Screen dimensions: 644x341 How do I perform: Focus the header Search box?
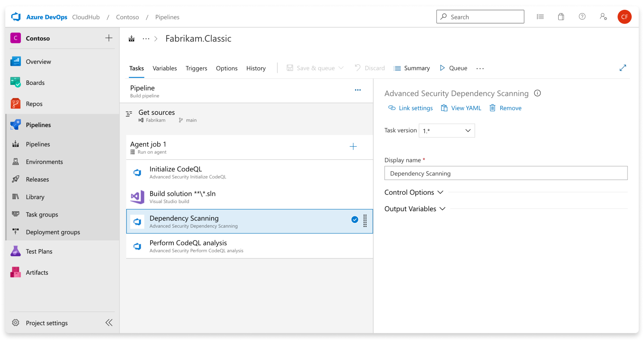click(480, 17)
